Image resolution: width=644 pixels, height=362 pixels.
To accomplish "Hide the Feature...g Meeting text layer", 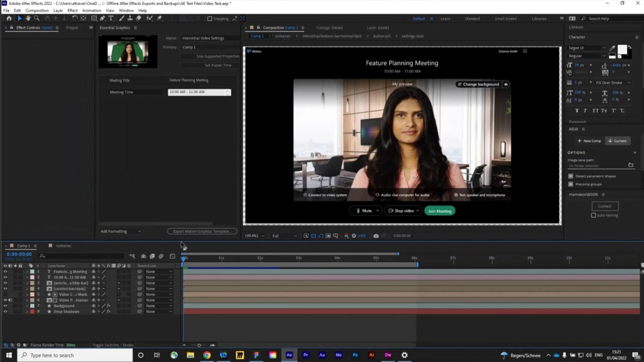I will tap(5, 272).
